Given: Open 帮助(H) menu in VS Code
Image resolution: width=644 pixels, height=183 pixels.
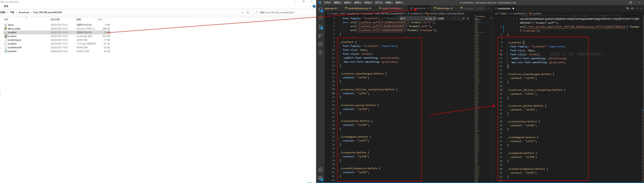Looking at the screenshot, I should pos(399,3).
